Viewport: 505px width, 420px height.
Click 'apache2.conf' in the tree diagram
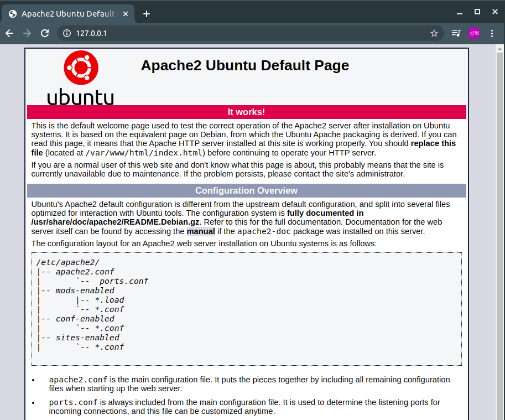[x=85, y=272]
